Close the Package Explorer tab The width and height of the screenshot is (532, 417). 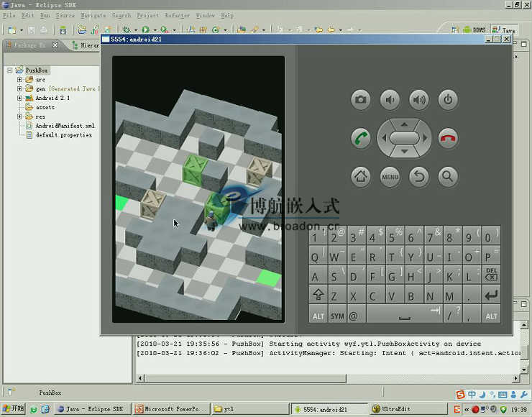(55, 45)
